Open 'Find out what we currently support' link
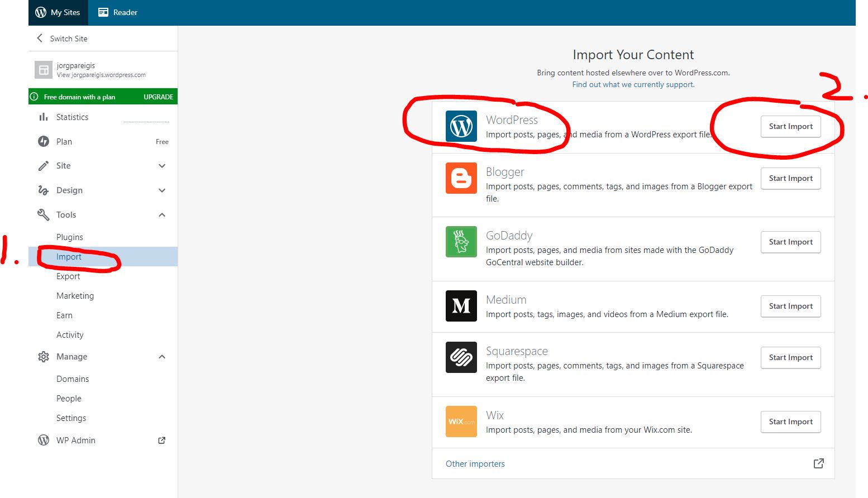868x498 pixels. coord(633,84)
